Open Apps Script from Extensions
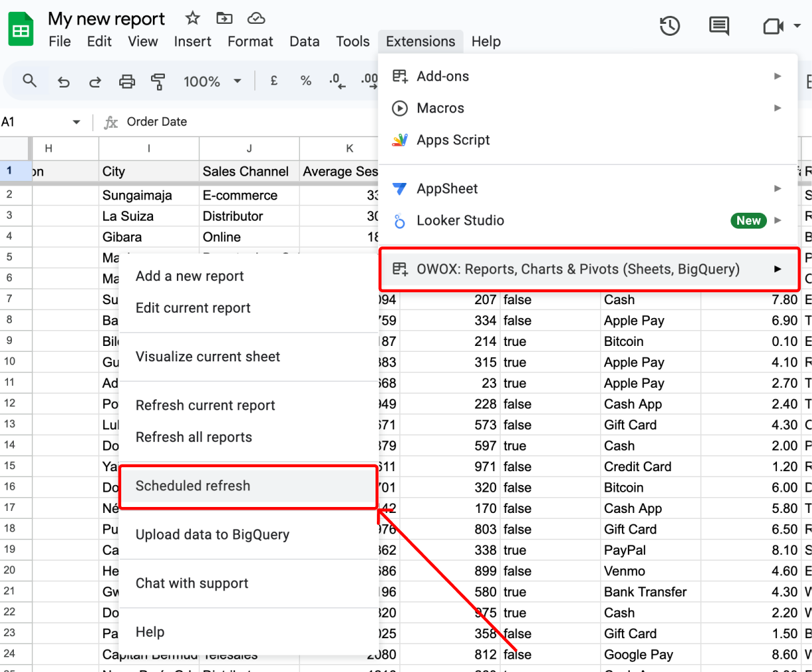The height and width of the screenshot is (672, 812). coord(587,140)
